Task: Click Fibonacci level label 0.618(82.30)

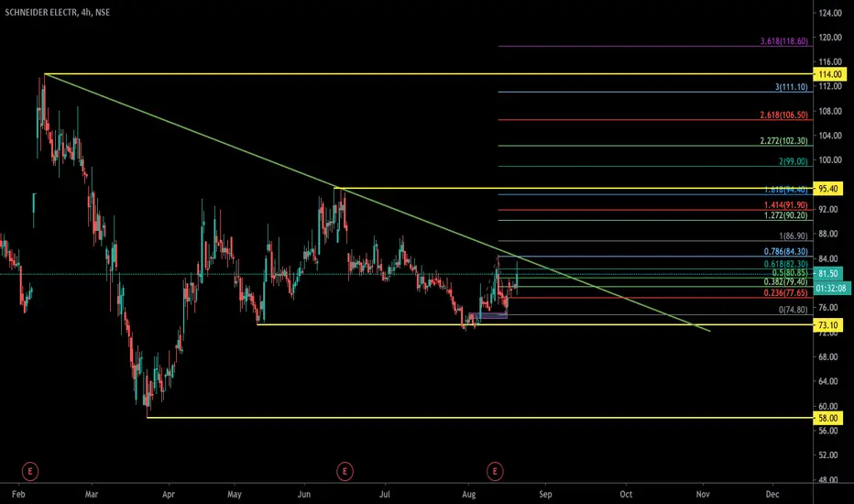Action: coord(786,264)
